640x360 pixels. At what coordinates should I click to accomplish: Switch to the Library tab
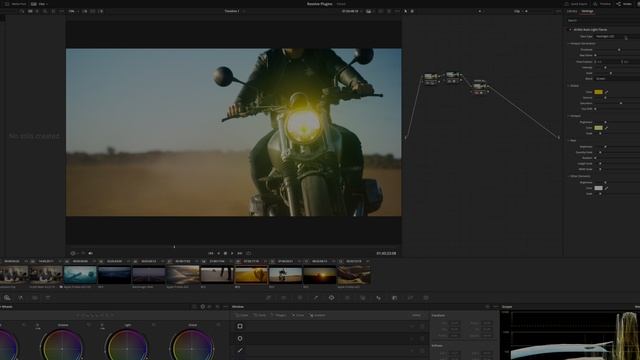click(x=572, y=11)
